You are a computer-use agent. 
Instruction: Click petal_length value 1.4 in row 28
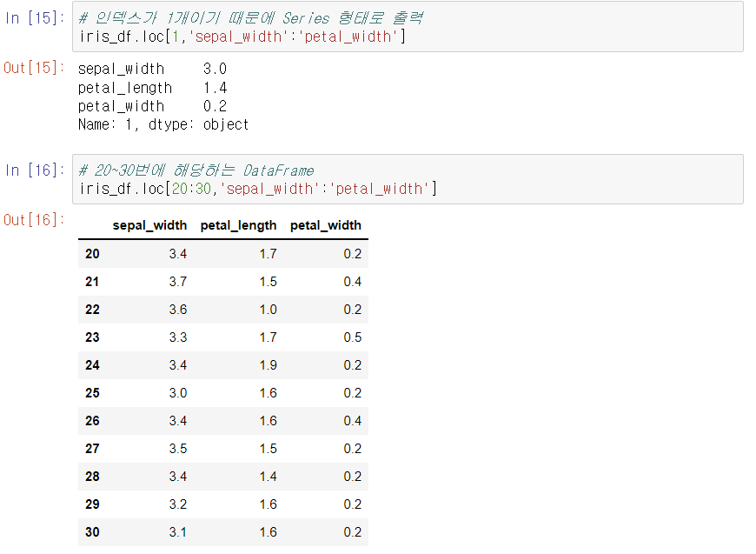268,477
